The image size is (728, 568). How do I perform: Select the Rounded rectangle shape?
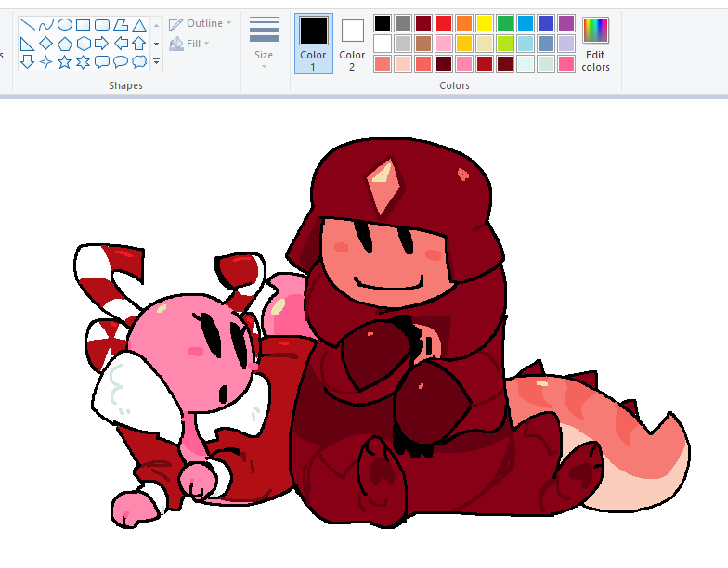pos(102,24)
